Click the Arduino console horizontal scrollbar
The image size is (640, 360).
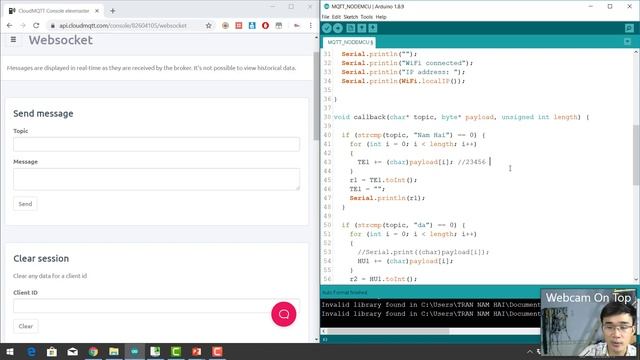click(x=388, y=331)
